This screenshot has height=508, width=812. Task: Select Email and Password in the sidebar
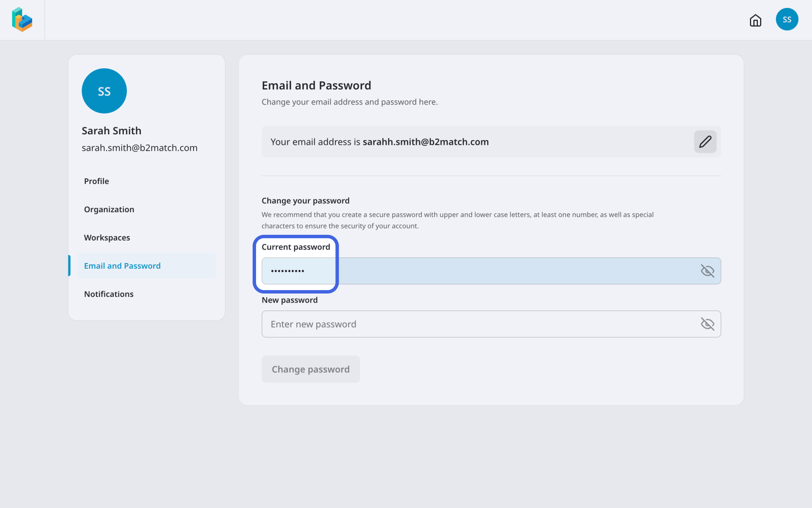122,265
